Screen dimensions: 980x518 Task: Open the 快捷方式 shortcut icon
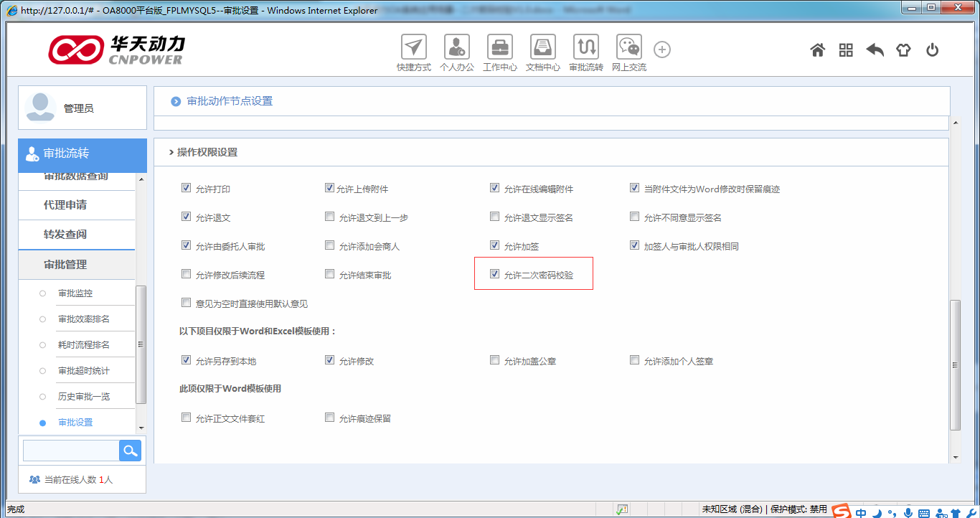tap(413, 48)
